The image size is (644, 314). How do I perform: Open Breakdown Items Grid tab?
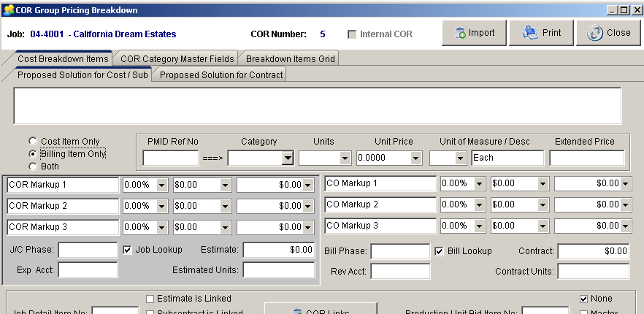click(291, 58)
